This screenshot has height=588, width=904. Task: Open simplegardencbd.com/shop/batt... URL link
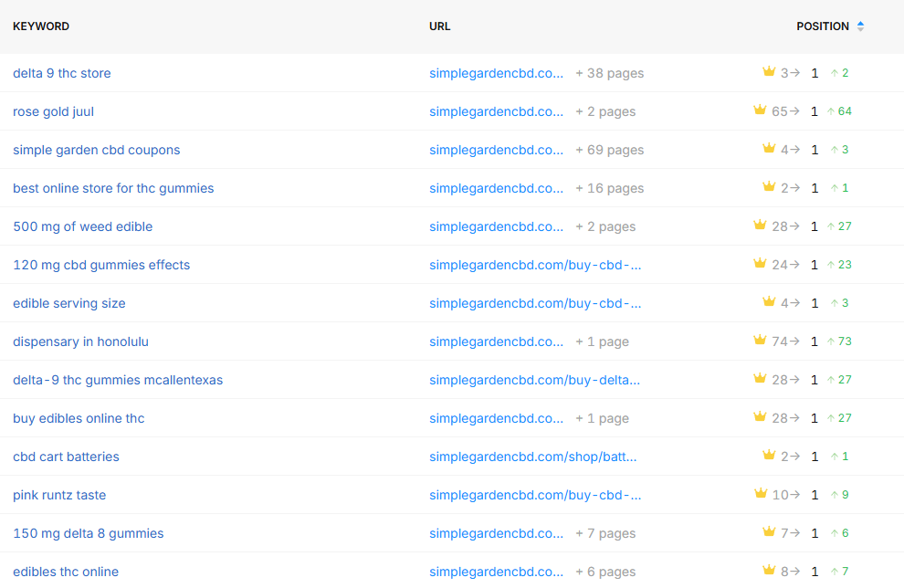coord(532,457)
